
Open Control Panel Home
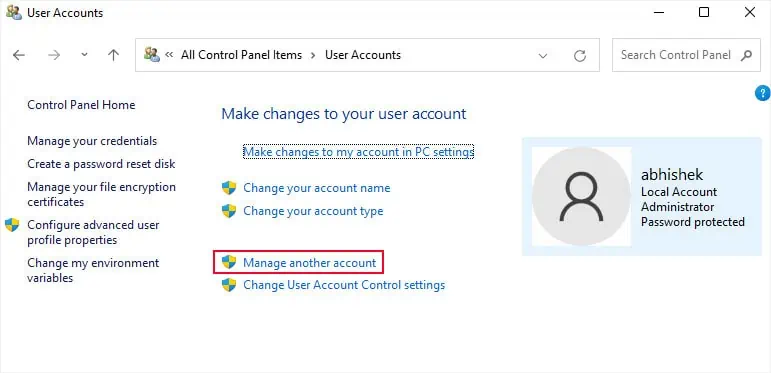81,105
